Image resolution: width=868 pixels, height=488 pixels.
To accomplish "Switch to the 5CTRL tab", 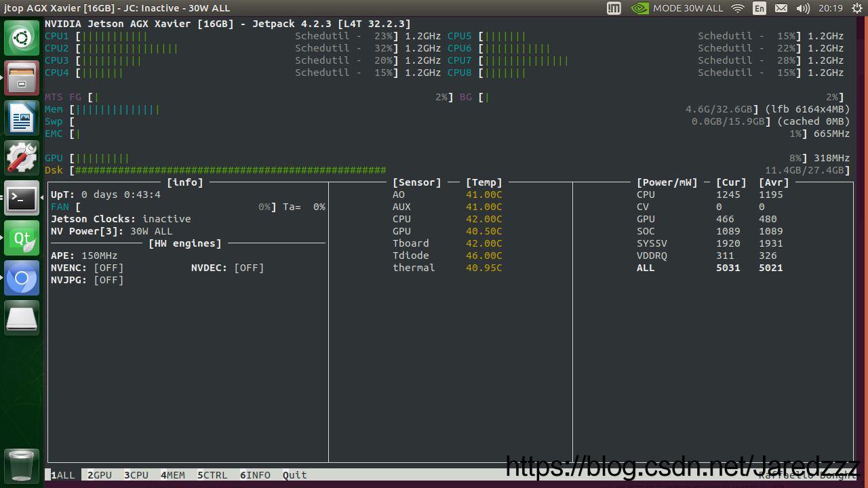I will 212,475.
